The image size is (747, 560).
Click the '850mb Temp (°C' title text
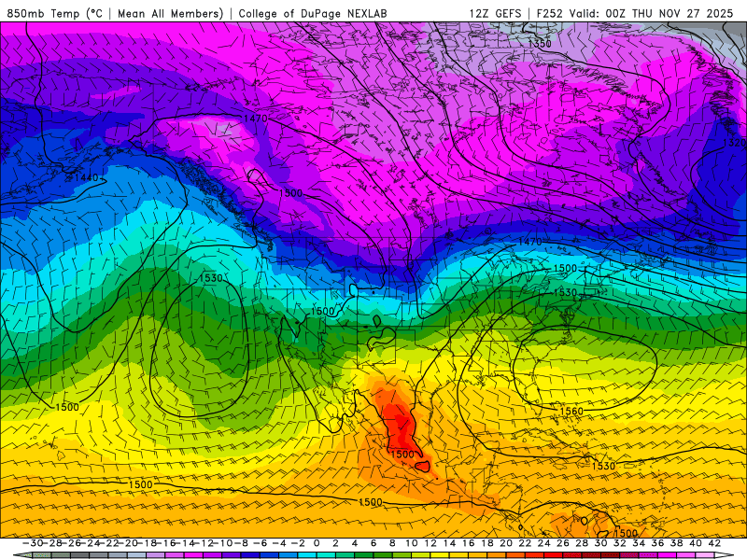tap(54, 13)
